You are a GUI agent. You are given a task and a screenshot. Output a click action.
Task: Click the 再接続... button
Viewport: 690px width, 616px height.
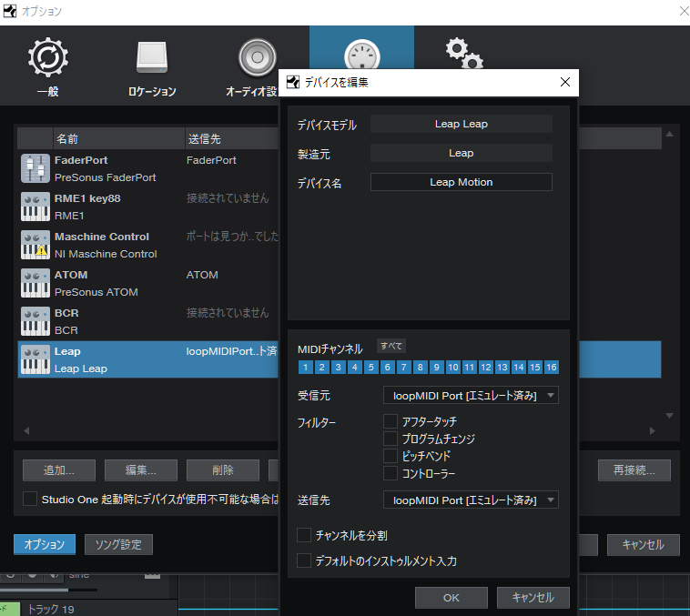pyautogui.click(x=634, y=470)
